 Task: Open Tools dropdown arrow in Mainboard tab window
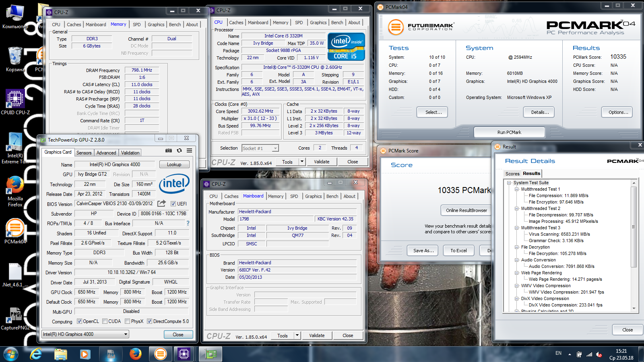click(297, 335)
